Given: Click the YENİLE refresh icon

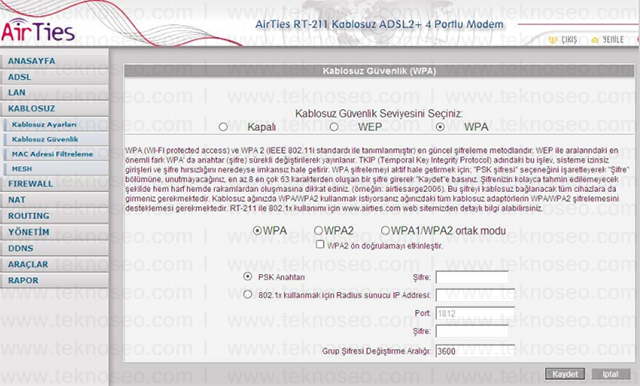Looking at the screenshot, I should click(x=595, y=40).
